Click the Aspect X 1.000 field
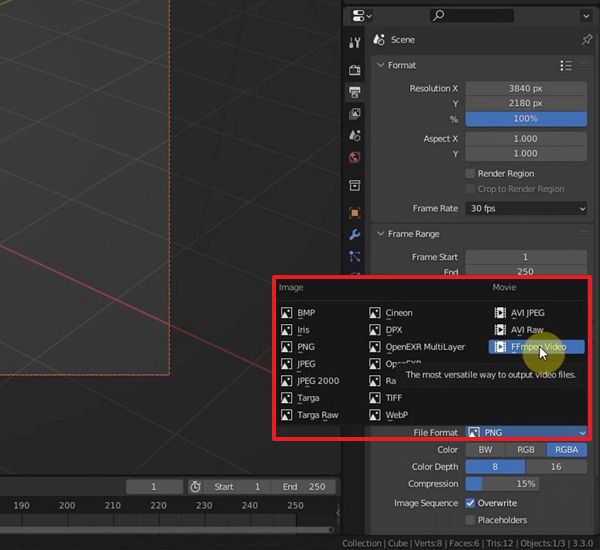The height and width of the screenshot is (550, 600). [526, 139]
